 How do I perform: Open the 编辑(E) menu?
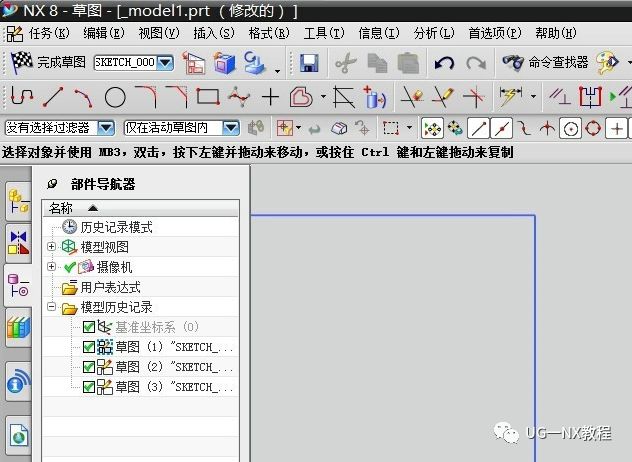click(x=104, y=33)
